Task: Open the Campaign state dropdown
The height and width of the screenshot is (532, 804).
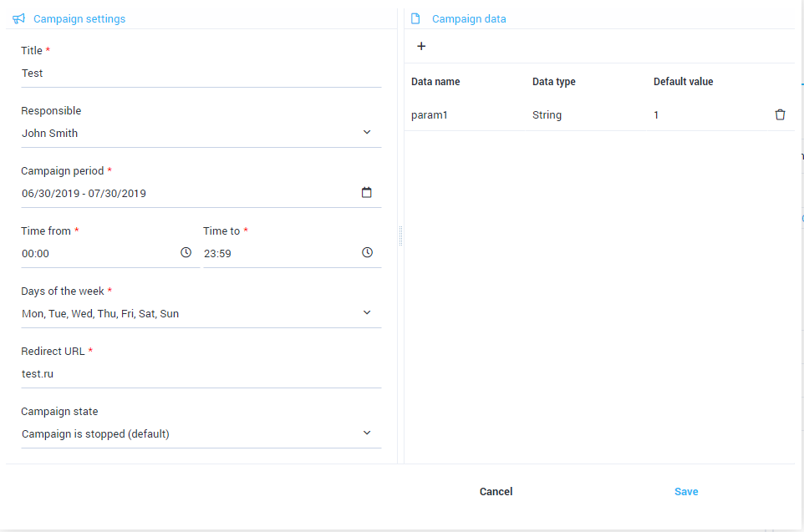Action: click(x=367, y=433)
